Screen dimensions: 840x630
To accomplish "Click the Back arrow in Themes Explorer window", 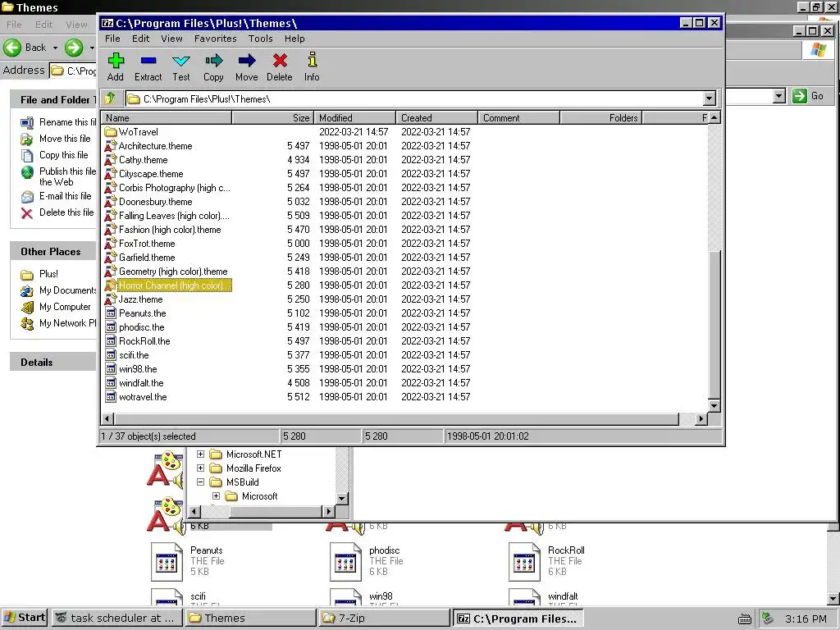I will [12, 48].
